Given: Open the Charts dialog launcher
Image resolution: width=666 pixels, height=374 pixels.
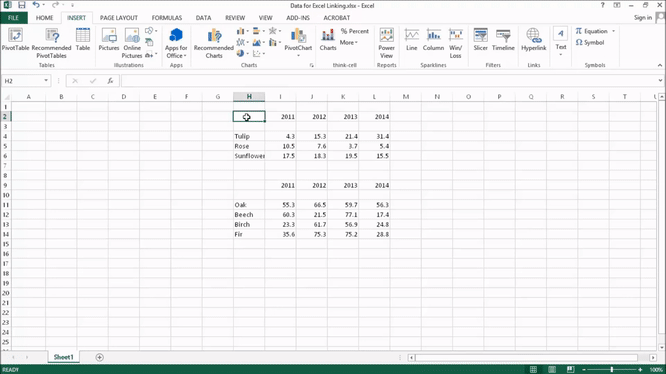Looking at the screenshot, I should click(312, 65).
